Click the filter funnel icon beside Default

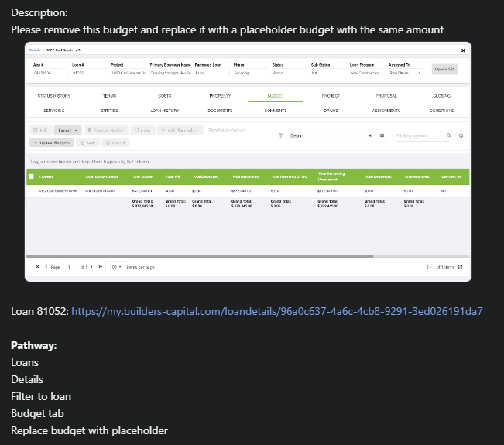(x=280, y=135)
